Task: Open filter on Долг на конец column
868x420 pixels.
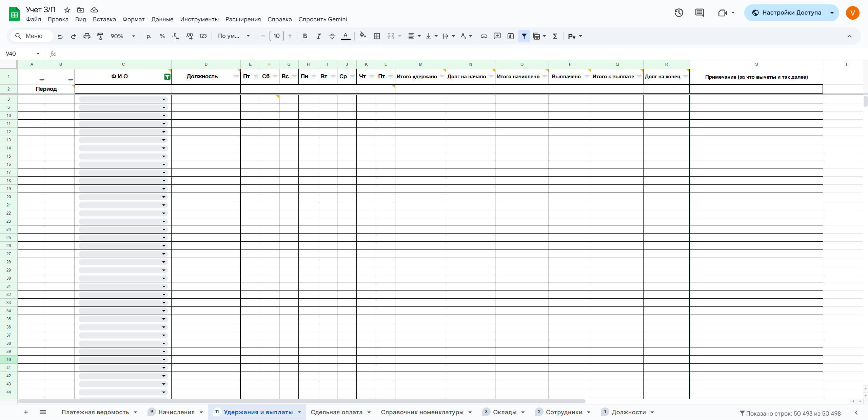Action: coord(685,77)
